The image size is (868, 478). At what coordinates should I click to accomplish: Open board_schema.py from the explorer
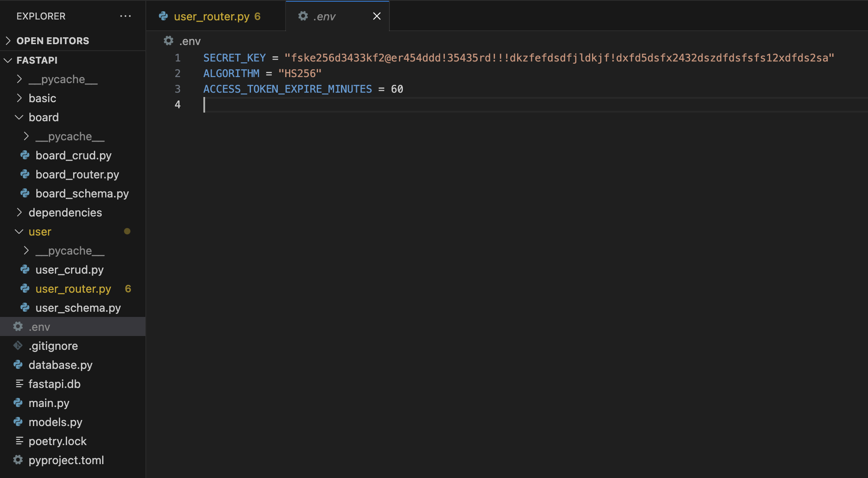tap(82, 194)
